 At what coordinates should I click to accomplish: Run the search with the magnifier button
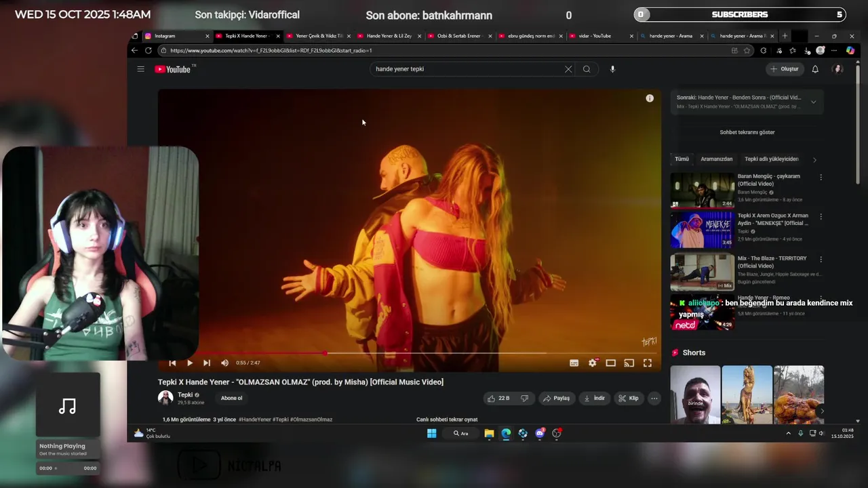click(587, 69)
